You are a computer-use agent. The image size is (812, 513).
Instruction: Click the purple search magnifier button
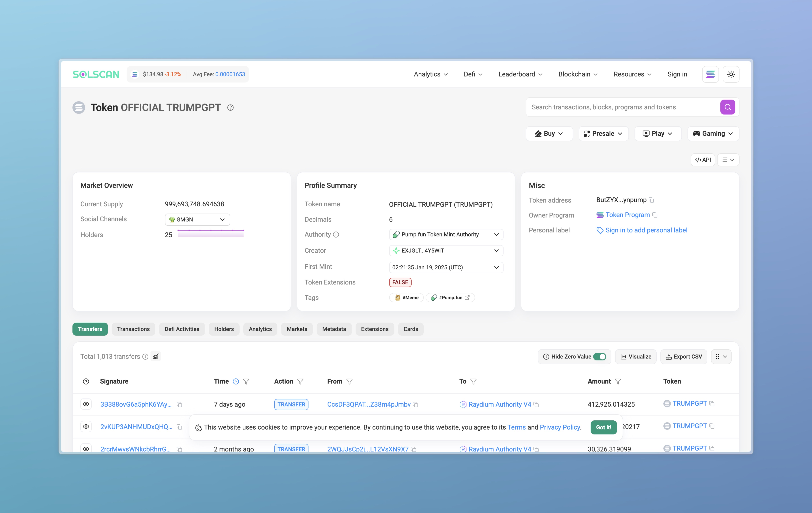coord(727,107)
